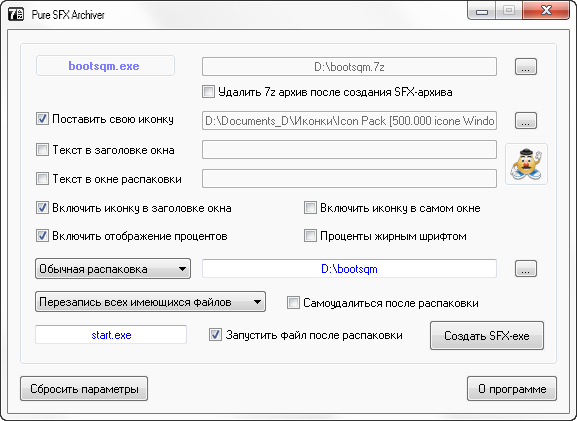Enable 'Текст в заголовке окна' checkbox

coord(42,150)
